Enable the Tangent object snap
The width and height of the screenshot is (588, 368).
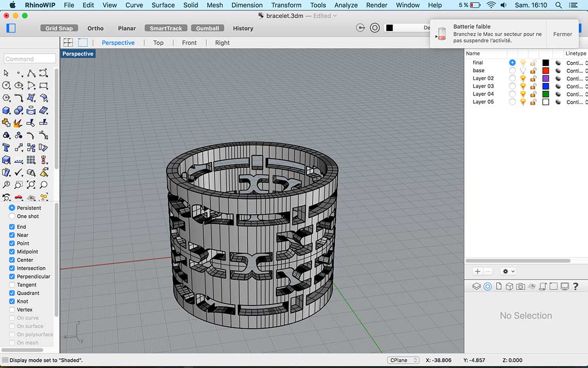click(x=12, y=285)
